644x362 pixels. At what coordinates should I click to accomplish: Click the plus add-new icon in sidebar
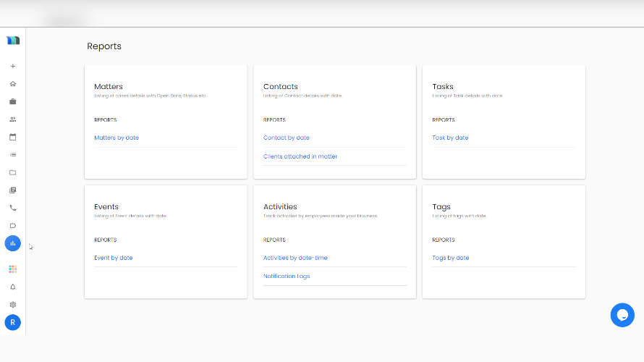pyautogui.click(x=12, y=67)
